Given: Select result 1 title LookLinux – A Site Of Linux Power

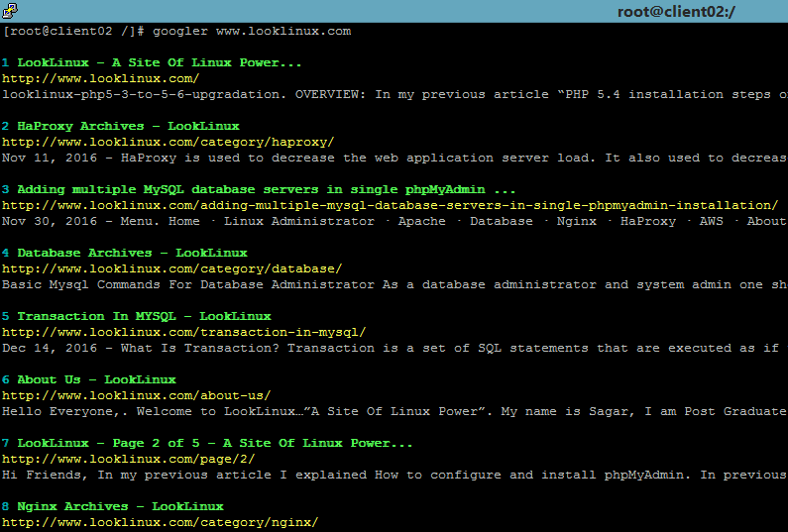Looking at the screenshot, I should click(160, 62).
